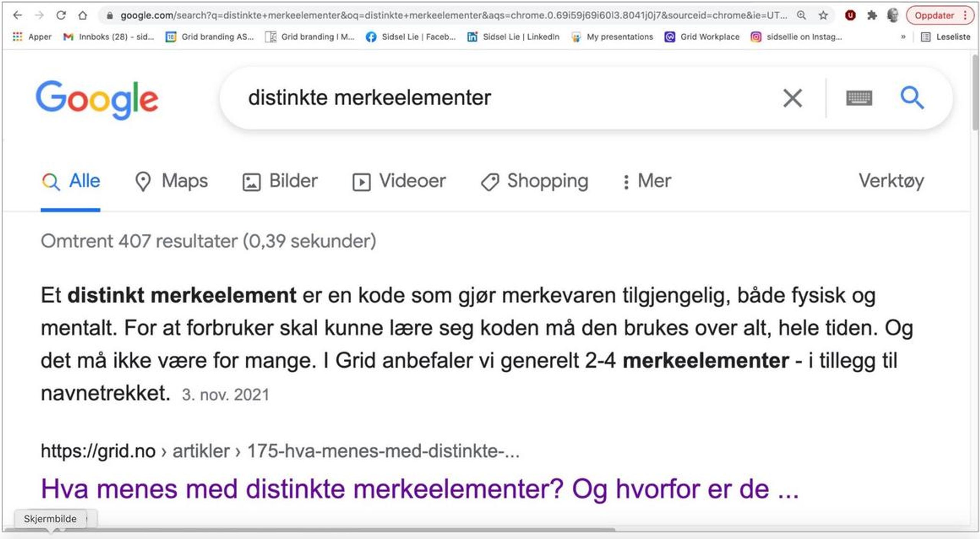The width and height of the screenshot is (980, 539).
Task: Clear the search query with X
Action: [792, 98]
